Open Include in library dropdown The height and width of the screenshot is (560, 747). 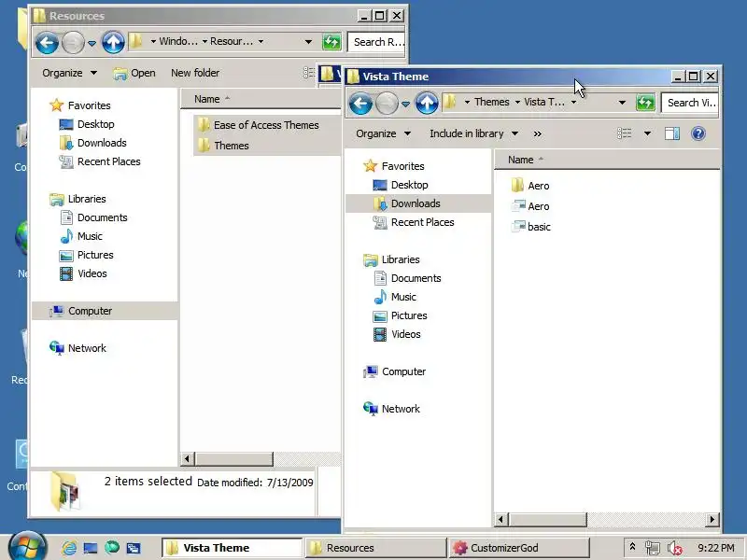(x=473, y=133)
